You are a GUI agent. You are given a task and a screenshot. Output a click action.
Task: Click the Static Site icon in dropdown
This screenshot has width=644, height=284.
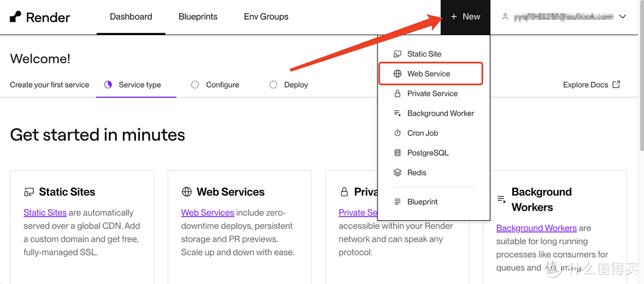coord(398,54)
